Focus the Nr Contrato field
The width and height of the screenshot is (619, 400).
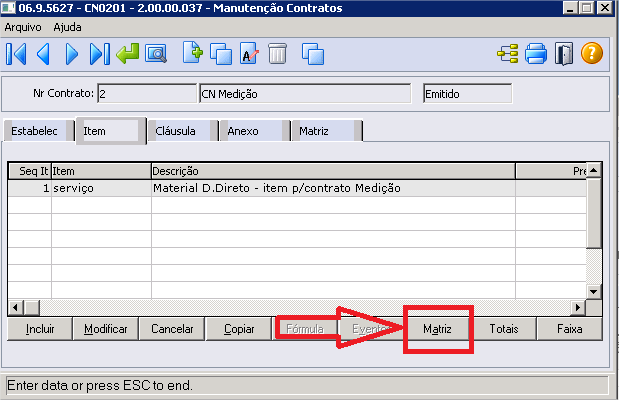pyautogui.click(x=147, y=94)
